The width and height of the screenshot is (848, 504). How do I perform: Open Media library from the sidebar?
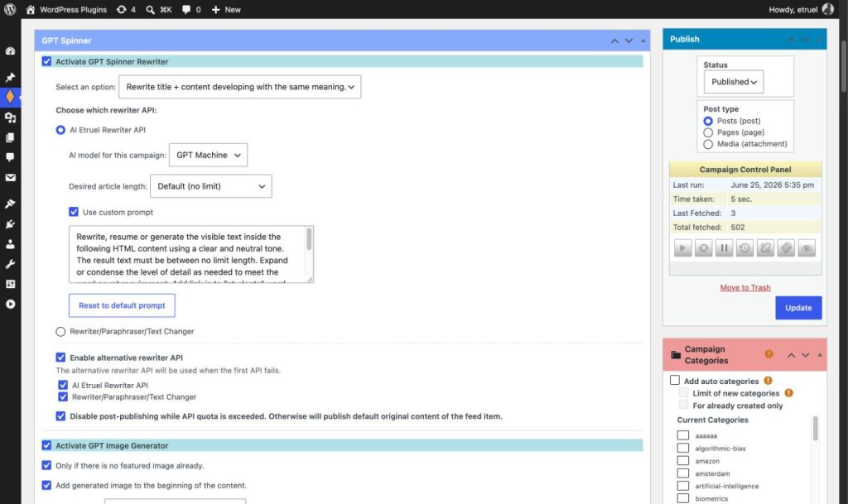pos(10,118)
